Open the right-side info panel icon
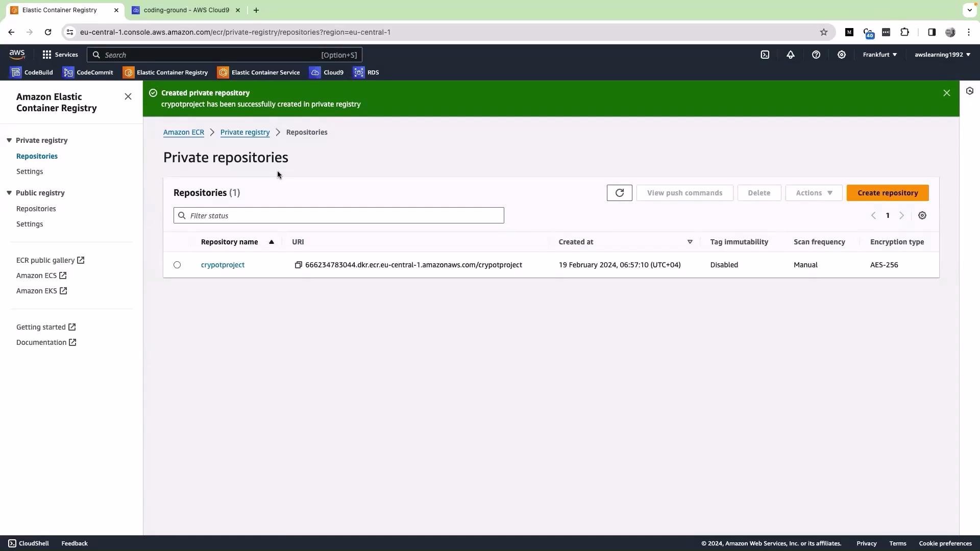The height and width of the screenshot is (551, 980). 969,91
